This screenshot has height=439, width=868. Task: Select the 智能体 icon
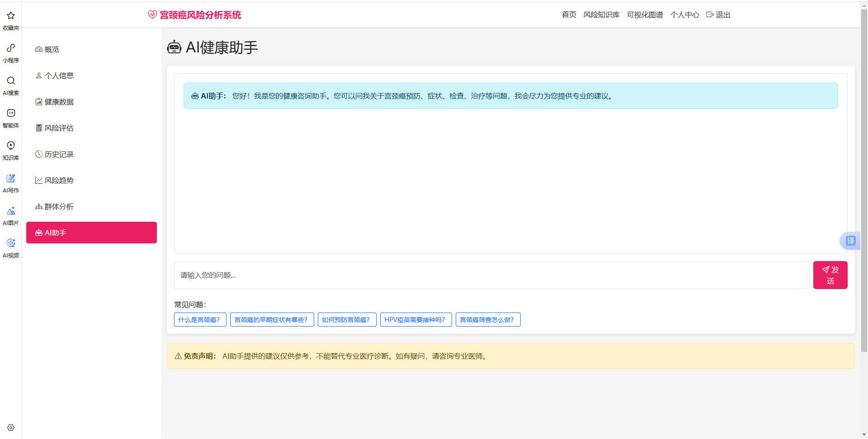pos(11,117)
